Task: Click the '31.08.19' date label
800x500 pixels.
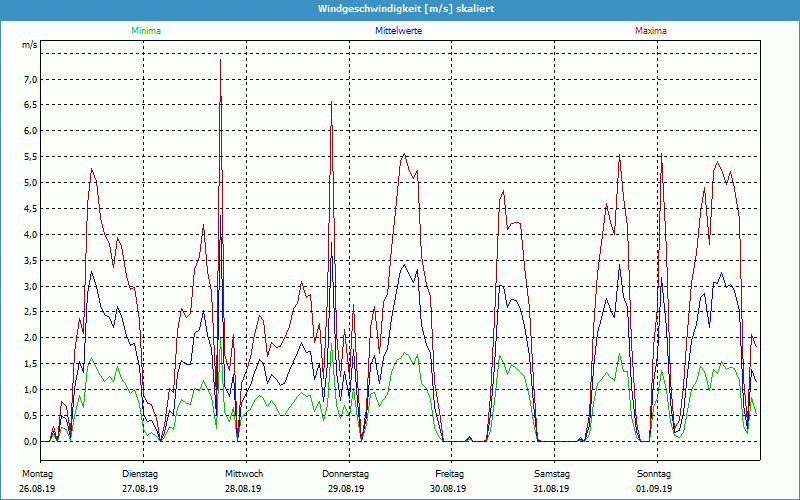Action: tap(551, 489)
